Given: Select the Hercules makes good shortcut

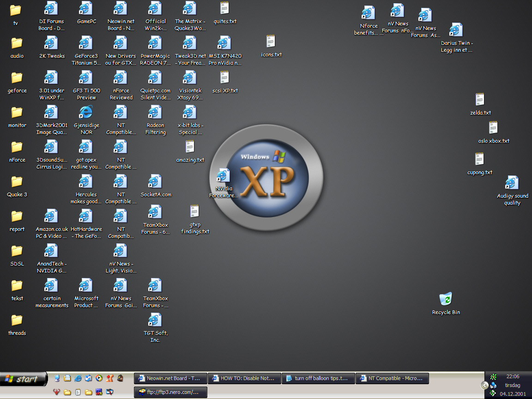Looking at the screenshot, I should coord(86,189).
